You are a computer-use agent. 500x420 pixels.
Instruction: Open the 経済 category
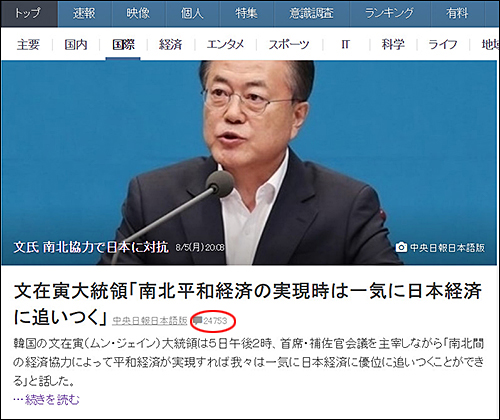tap(171, 44)
